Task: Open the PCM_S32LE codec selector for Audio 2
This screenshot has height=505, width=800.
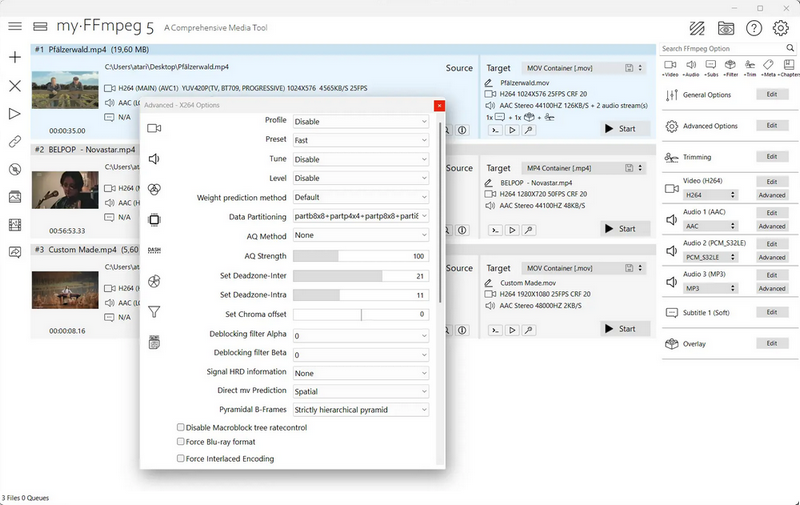Action: [711, 257]
